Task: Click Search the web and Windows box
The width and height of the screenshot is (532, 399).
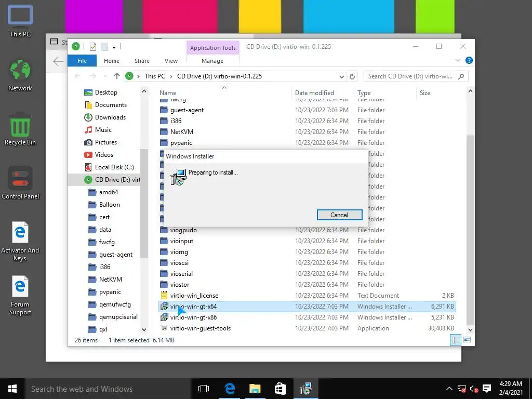Action: click(x=109, y=389)
